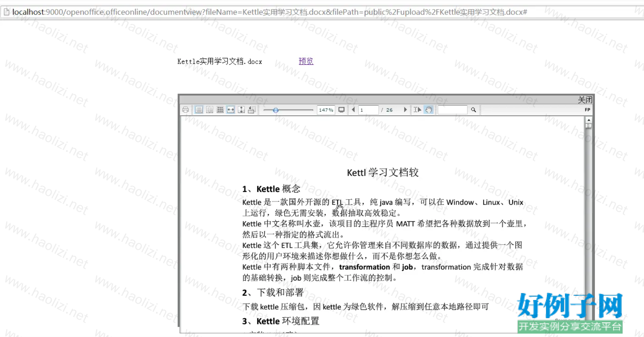Click the 147% zoom percentage field
The width and height of the screenshot is (644, 337).
click(326, 110)
